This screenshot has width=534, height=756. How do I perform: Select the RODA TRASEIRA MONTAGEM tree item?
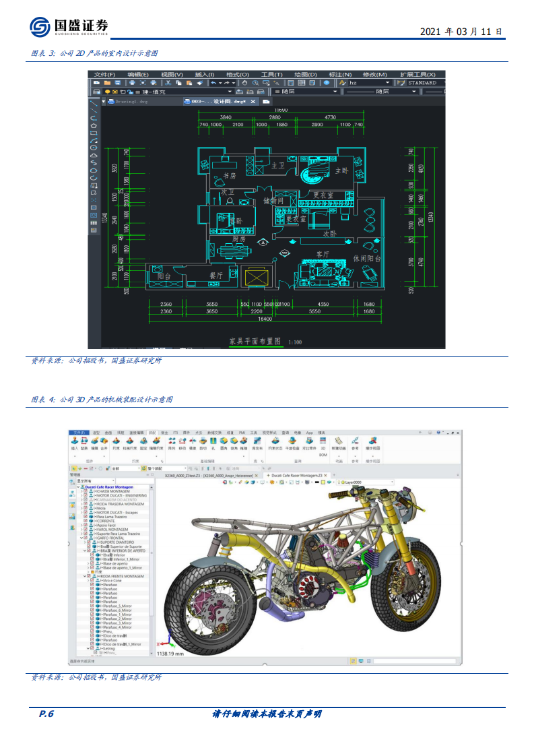click(x=120, y=504)
